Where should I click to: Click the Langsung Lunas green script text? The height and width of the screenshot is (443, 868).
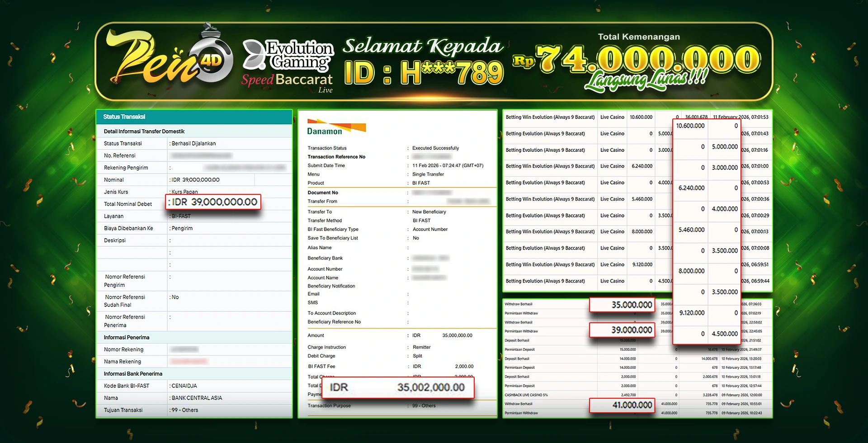(646, 80)
